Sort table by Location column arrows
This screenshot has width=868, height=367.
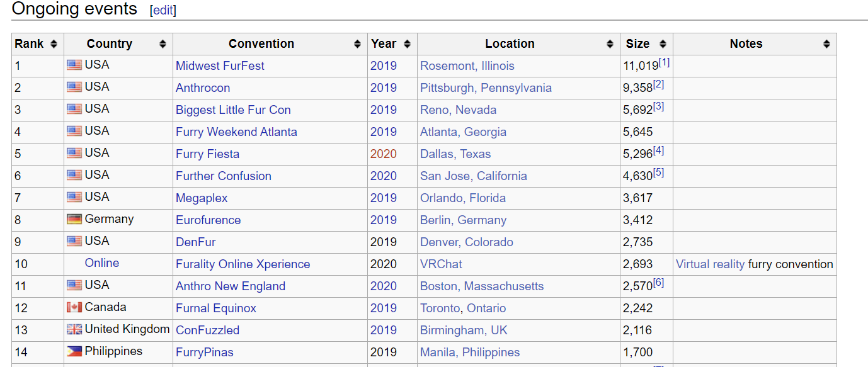point(610,44)
